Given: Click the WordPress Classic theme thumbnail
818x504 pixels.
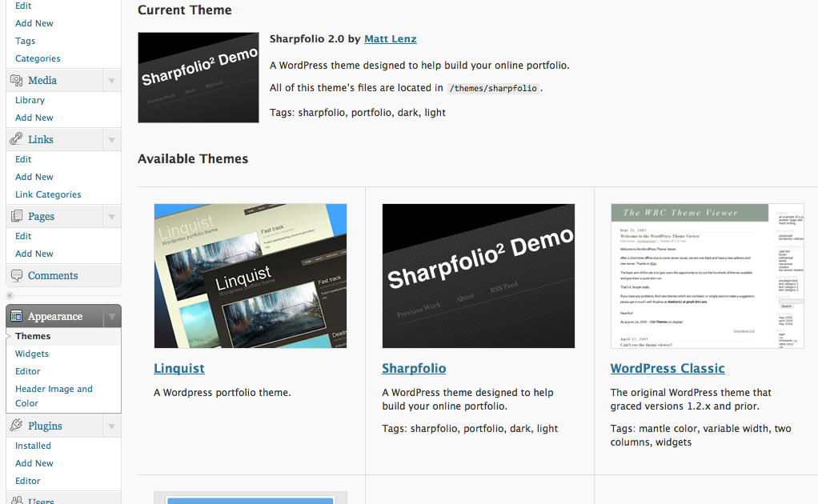Looking at the screenshot, I should [708, 276].
